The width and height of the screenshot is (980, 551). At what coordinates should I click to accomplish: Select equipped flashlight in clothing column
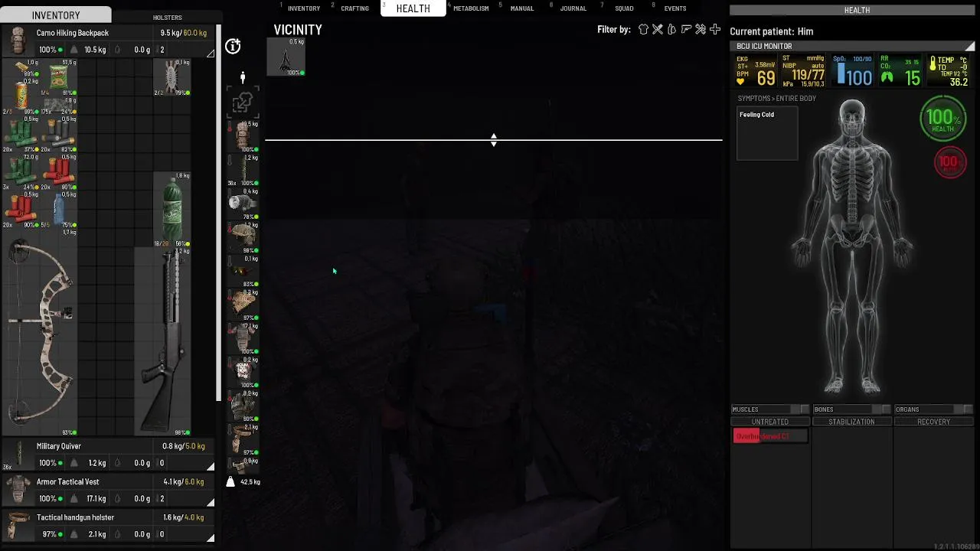pyautogui.click(x=243, y=203)
